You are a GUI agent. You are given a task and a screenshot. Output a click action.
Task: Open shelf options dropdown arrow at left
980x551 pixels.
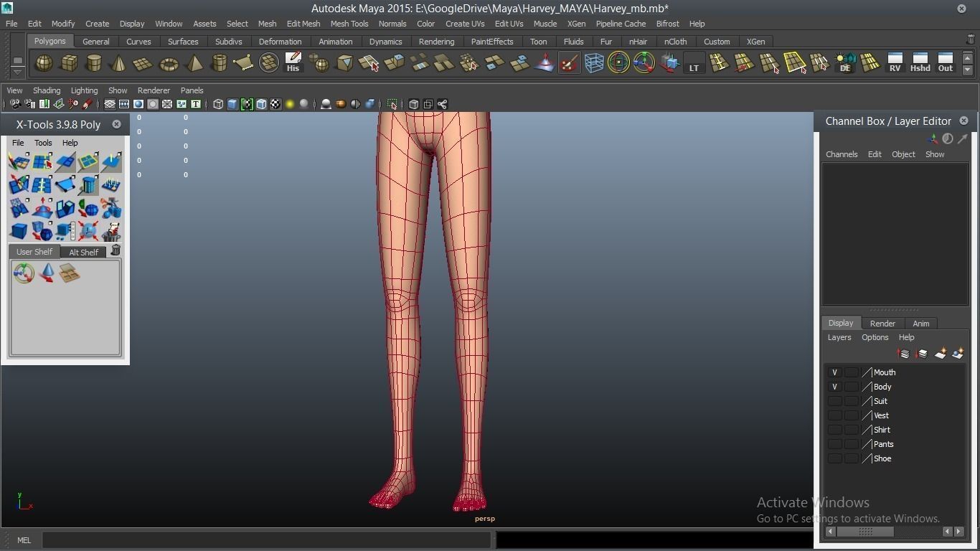tap(17, 72)
